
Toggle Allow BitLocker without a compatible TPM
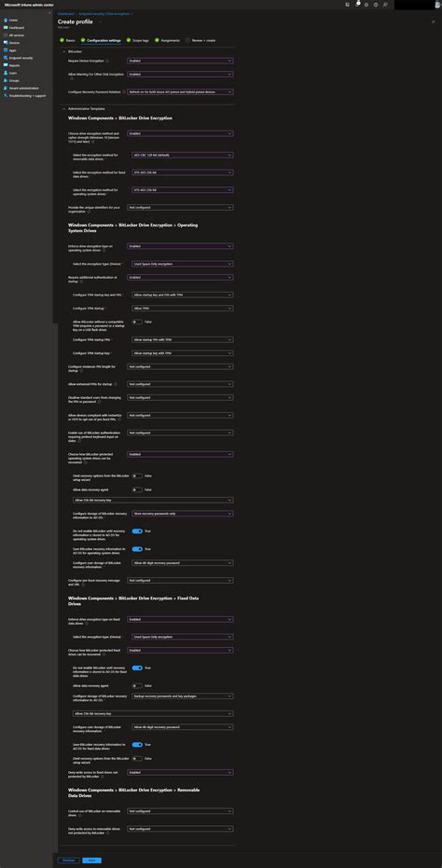pos(137,322)
